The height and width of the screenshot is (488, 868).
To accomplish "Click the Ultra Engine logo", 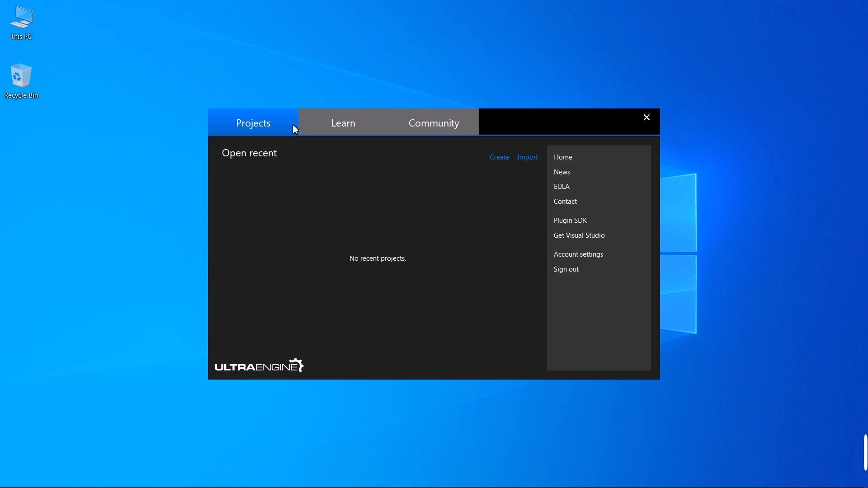I will (x=259, y=366).
